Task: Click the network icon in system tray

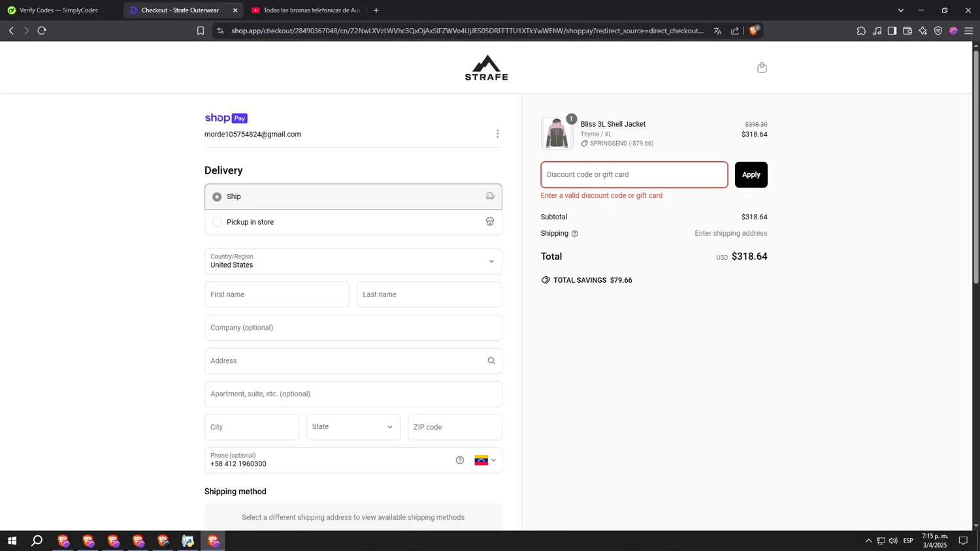Action: [x=881, y=541]
